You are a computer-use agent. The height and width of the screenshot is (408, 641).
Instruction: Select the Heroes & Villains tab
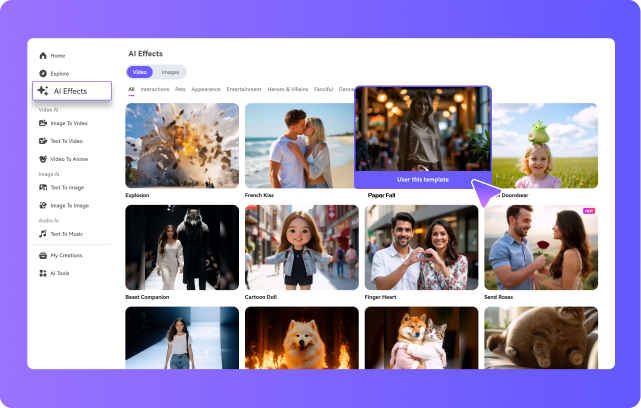(288, 89)
